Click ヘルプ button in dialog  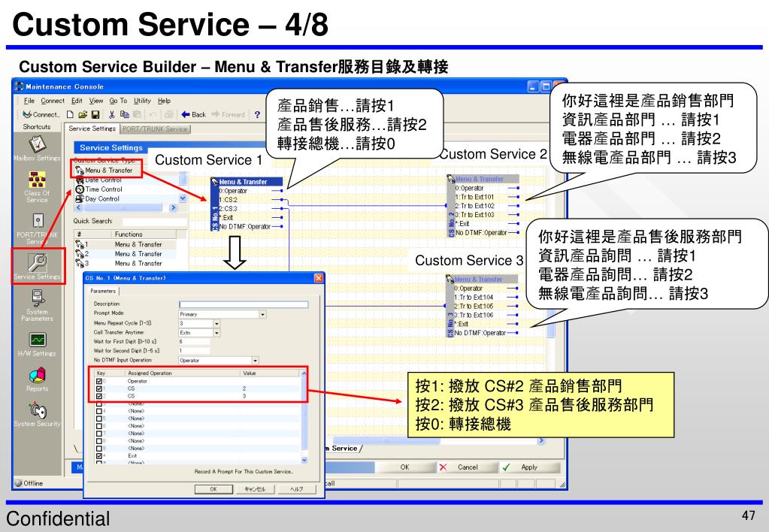coord(296,489)
